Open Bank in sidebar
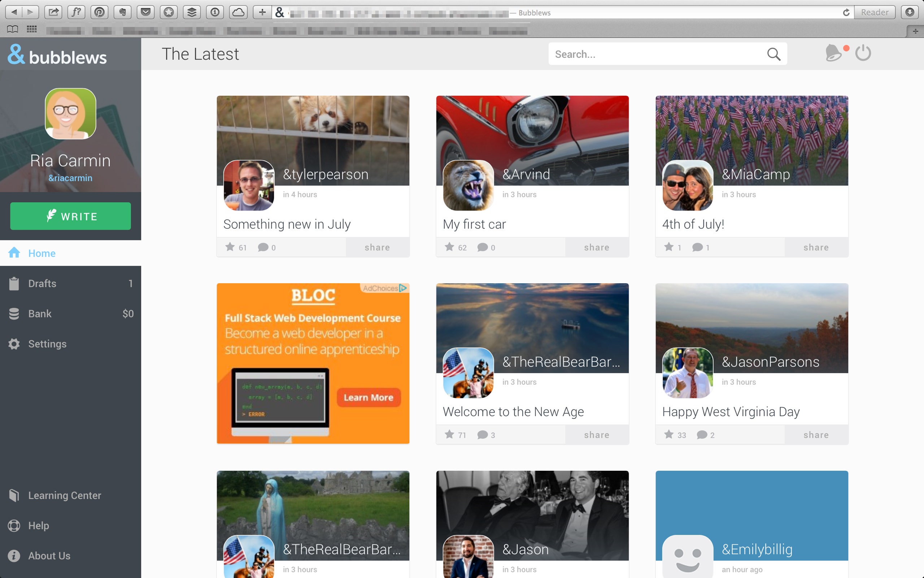This screenshot has height=578, width=924. point(71,314)
